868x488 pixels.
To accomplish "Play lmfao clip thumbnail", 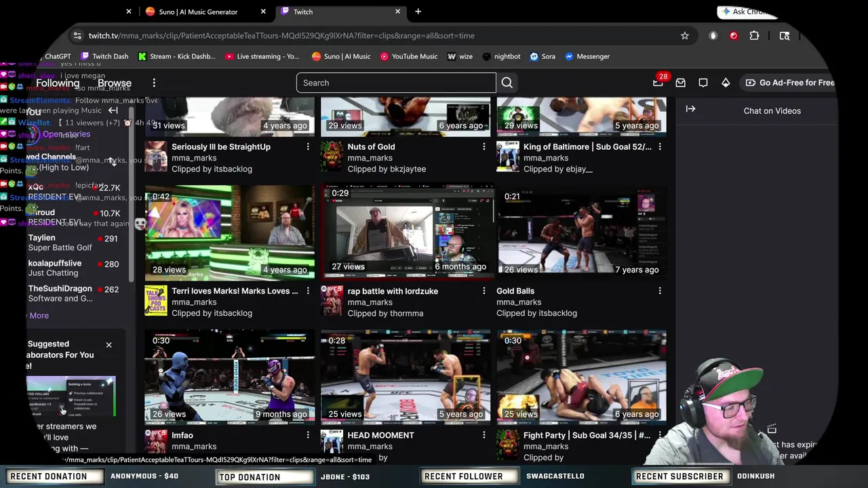I will tap(229, 377).
